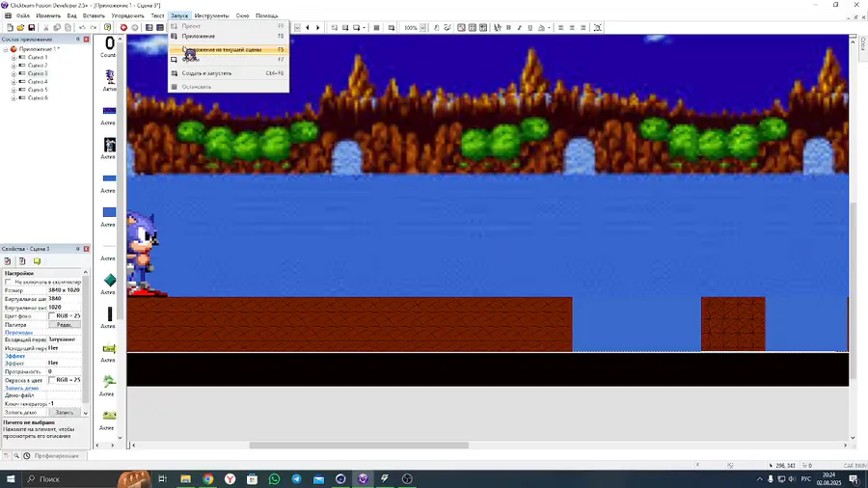Open the Инструменты menu
Viewport: 868px width, 488px height.
point(211,15)
